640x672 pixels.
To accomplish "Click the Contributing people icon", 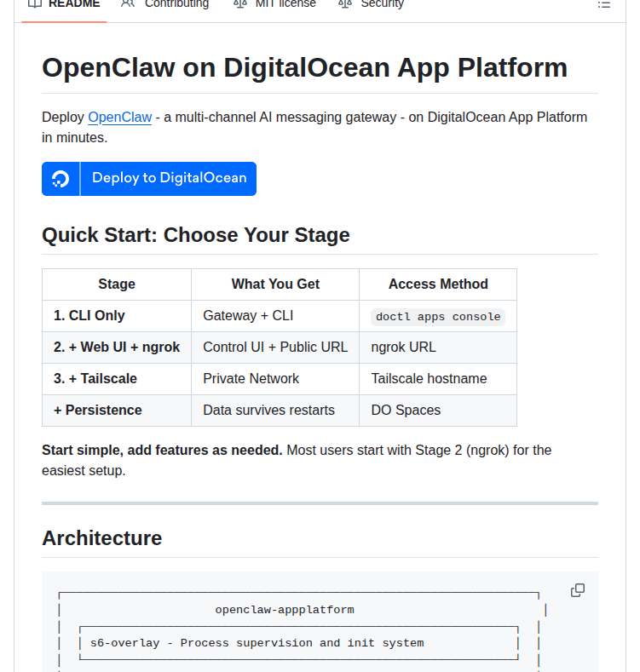I will (127, 4).
